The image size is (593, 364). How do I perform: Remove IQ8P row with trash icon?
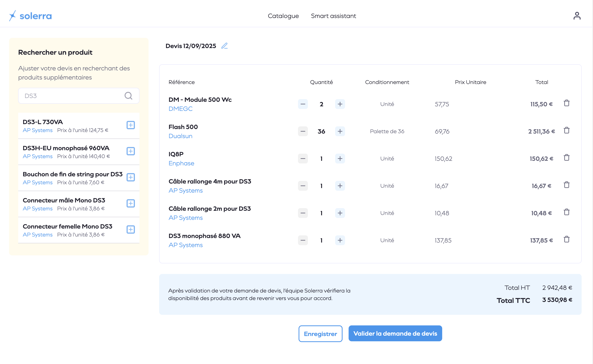pos(566,158)
